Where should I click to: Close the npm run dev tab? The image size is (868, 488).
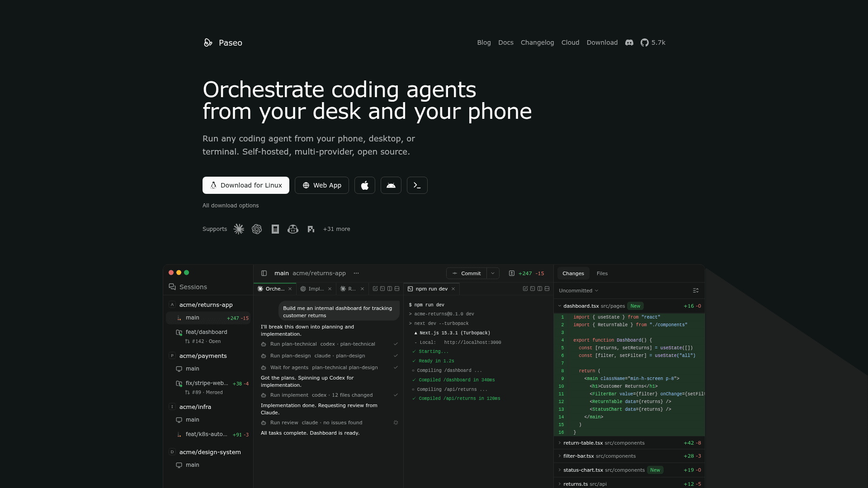tap(453, 289)
